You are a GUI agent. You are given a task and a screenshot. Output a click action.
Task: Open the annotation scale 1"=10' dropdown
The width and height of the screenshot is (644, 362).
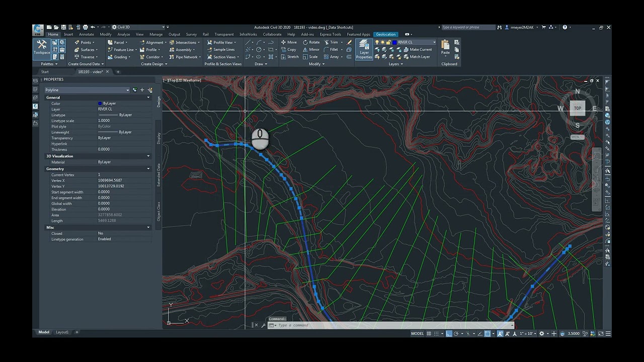528,333
